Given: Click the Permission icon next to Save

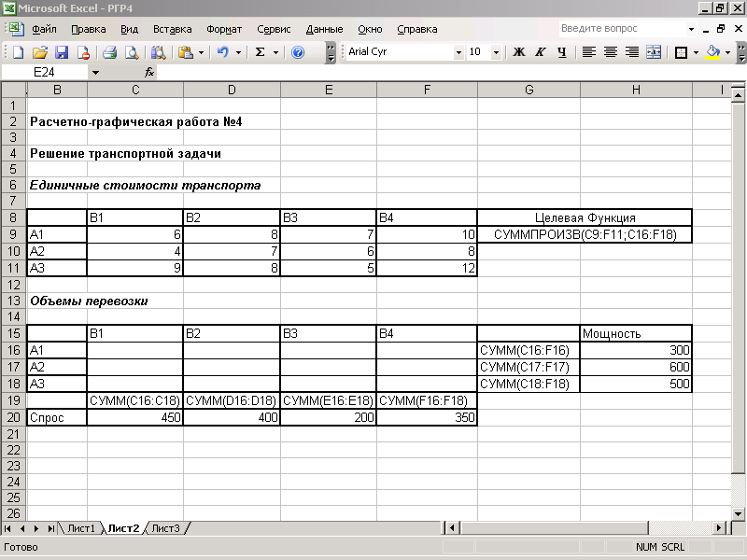Looking at the screenshot, I should 83,52.
